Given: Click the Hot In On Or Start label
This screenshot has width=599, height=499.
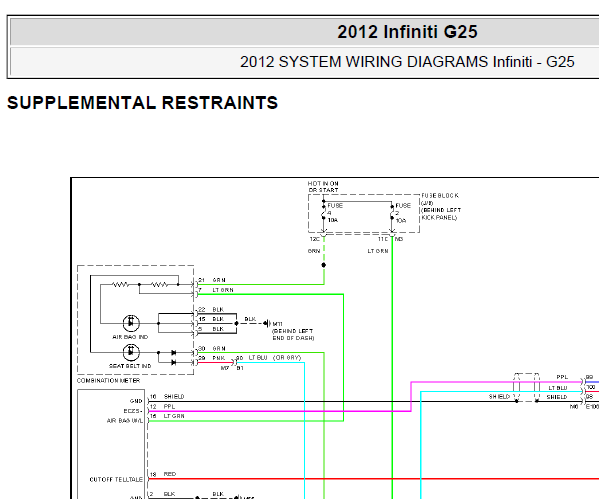Looking at the screenshot, I should point(323,186).
